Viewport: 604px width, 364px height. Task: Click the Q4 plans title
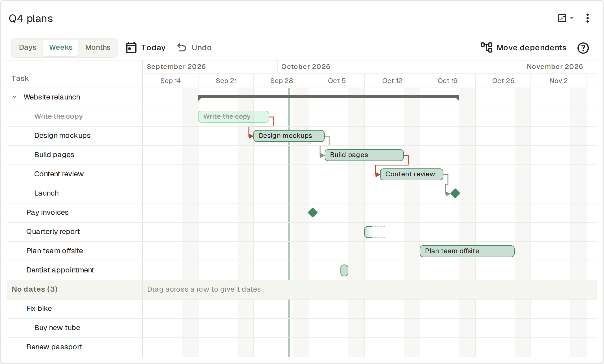click(x=31, y=19)
